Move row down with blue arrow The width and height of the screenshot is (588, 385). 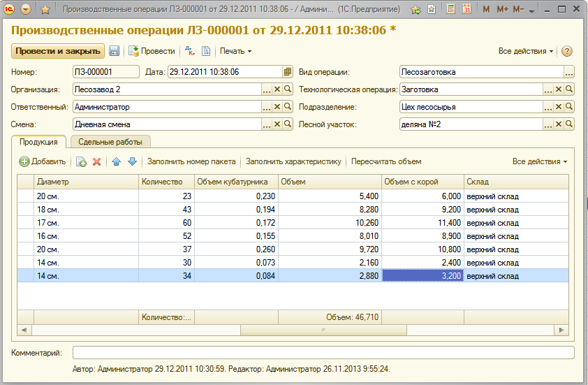[x=133, y=161]
